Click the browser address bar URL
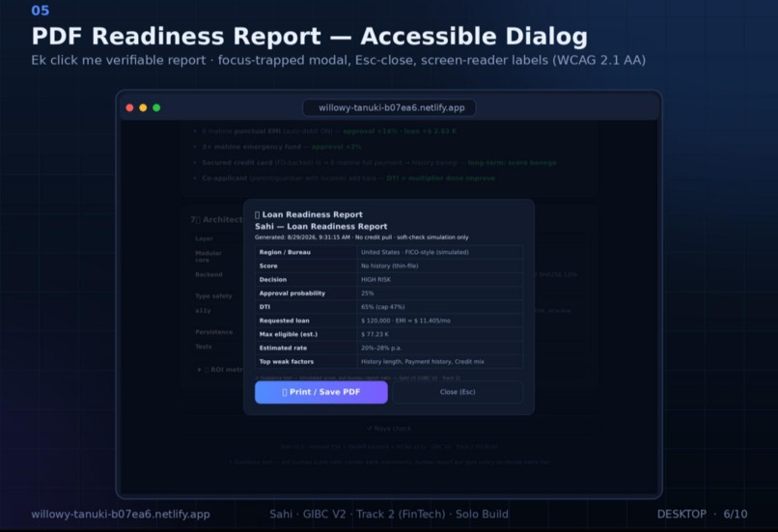Viewport: 778px width, 532px height. [392, 108]
